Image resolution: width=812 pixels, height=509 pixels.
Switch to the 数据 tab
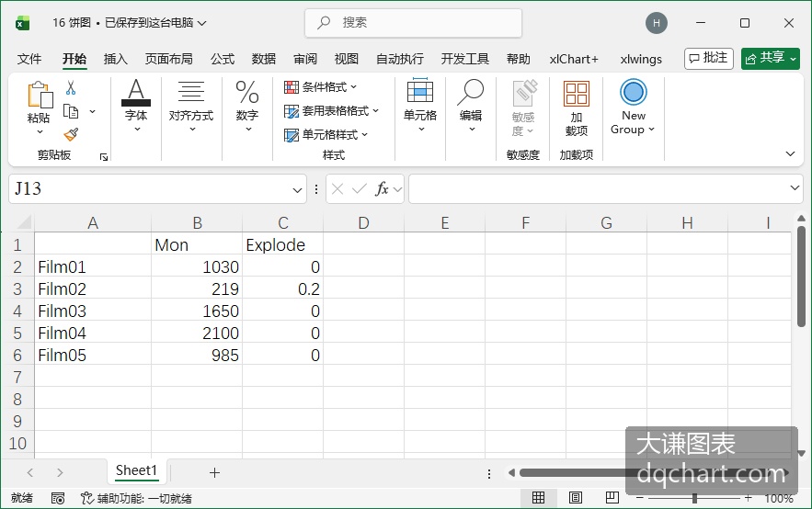pyautogui.click(x=264, y=59)
